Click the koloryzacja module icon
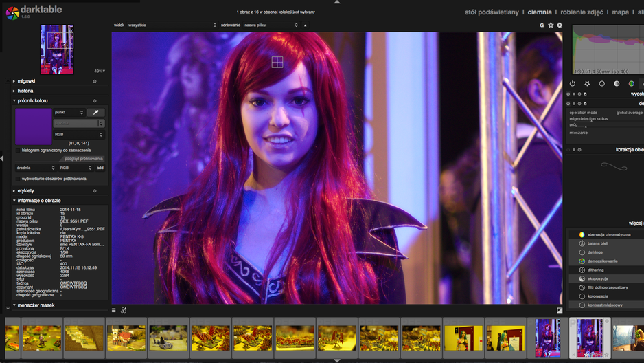 coord(582,296)
